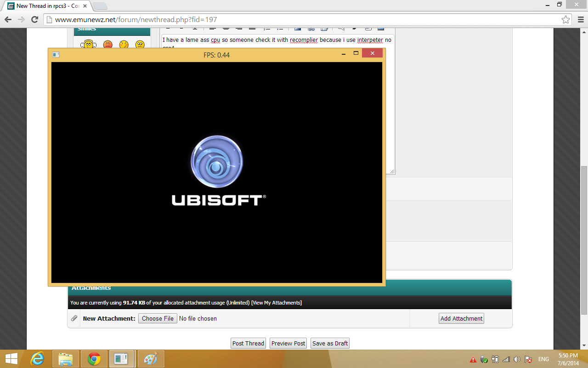Click the Preview Post button
This screenshot has height=368, width=588.
pos(288,343)
